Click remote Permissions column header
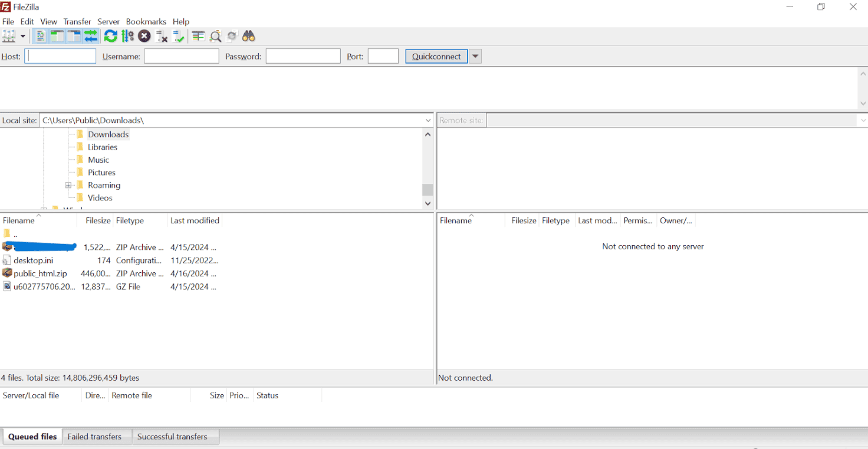Screen dimensions: 868x449 (x=638, y=220)
